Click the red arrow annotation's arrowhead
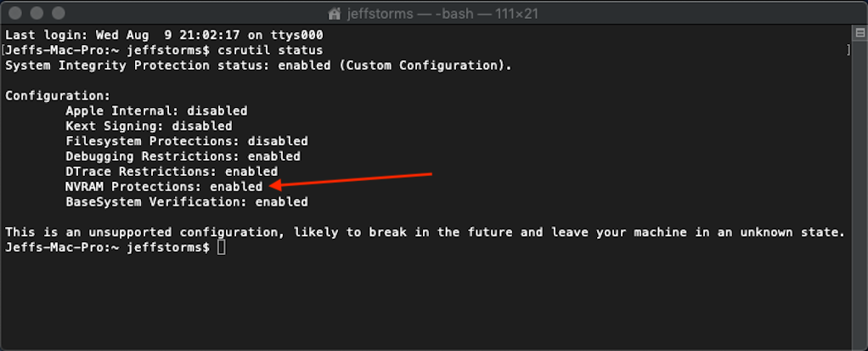Viewport: 868px width, 351px height. (275, 186)
